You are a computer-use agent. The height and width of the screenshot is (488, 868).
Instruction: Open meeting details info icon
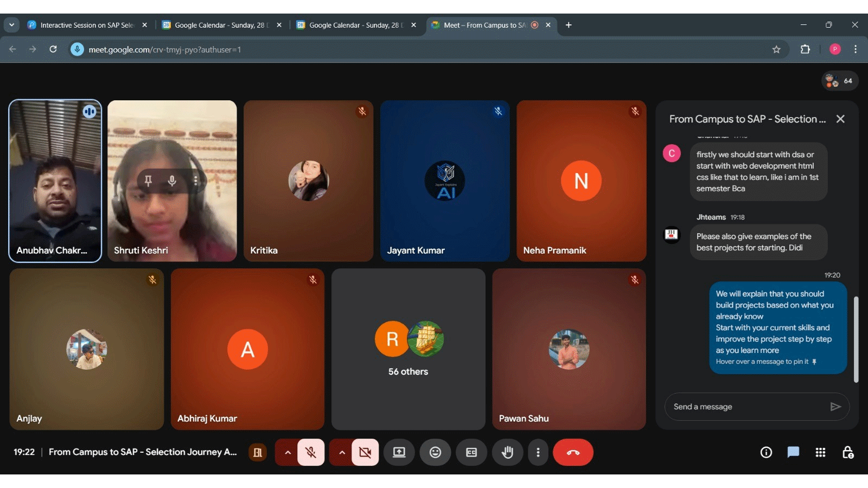pos(766,452)
